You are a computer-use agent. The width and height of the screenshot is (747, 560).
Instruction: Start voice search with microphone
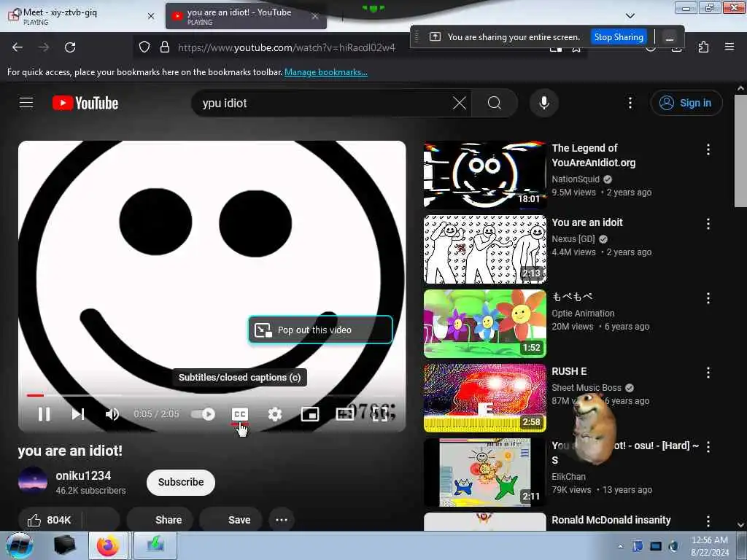tap(544, 103)
